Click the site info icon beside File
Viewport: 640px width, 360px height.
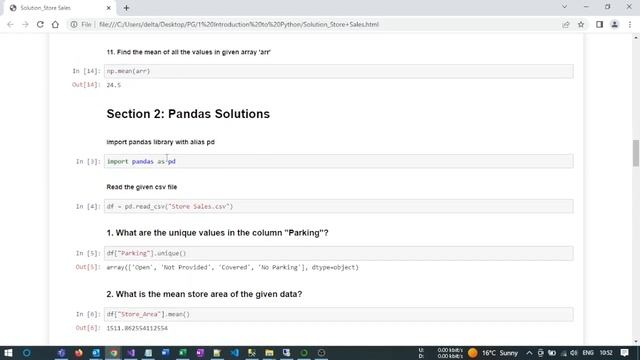tap(74, 24)
